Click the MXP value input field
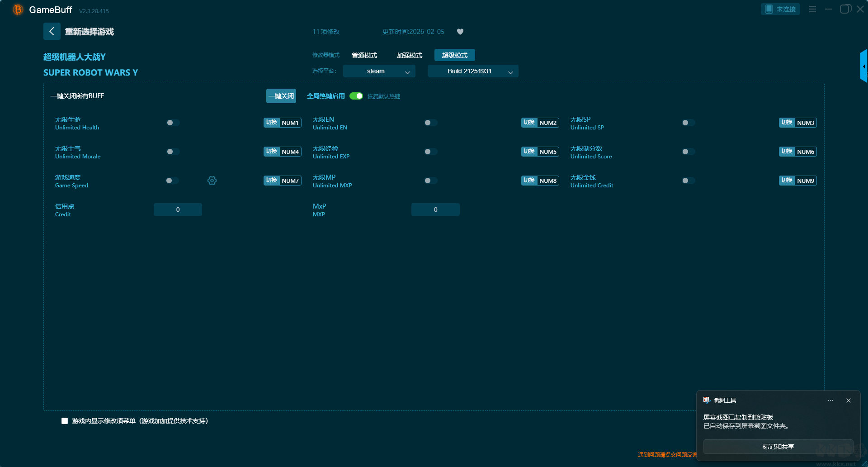 435,210
